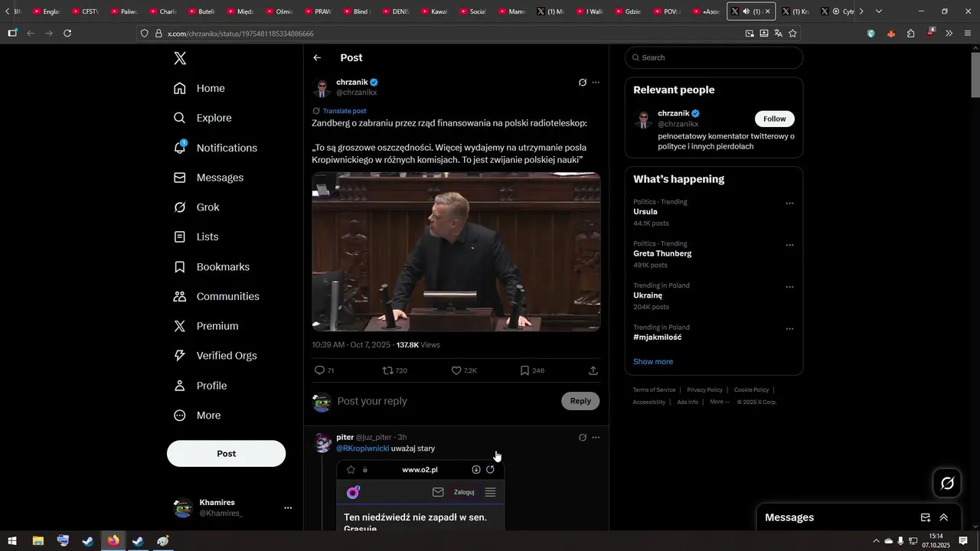The image size is (980, 551).
Task: Open more options on piter reply
Action: (596, 438)
